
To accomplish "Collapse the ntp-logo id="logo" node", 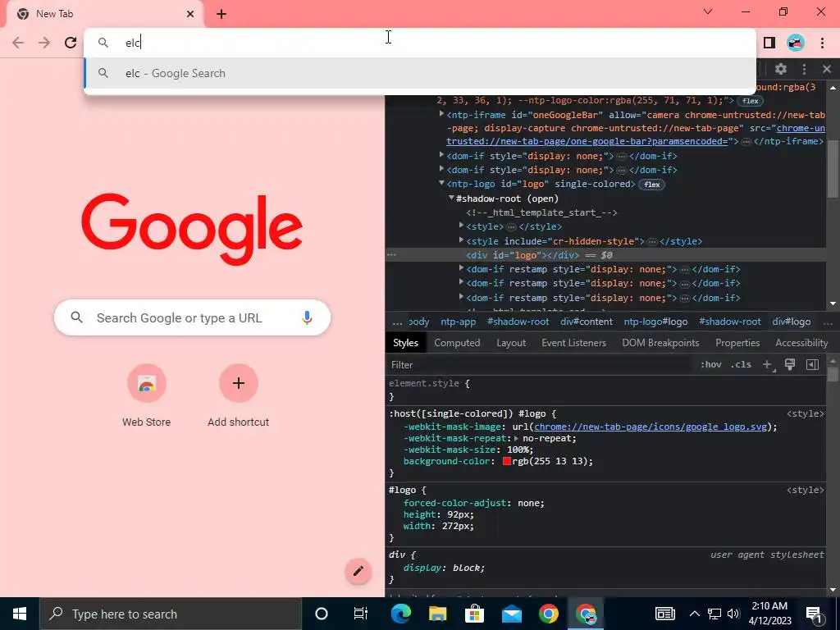I will tap(441, 183).
